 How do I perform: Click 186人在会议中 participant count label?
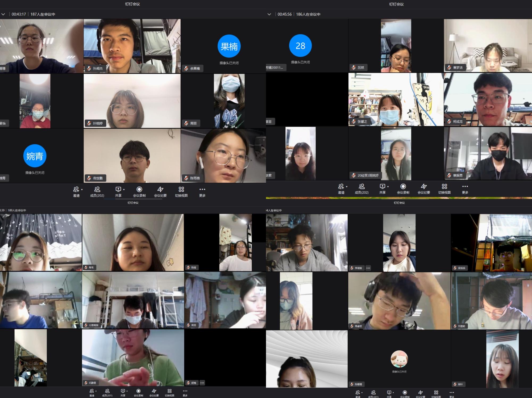click(308, 14)
